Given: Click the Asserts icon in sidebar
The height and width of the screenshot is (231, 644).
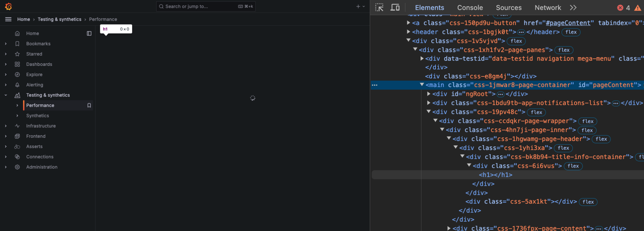Looking at the screenshot, I should [x=17, y=147].
